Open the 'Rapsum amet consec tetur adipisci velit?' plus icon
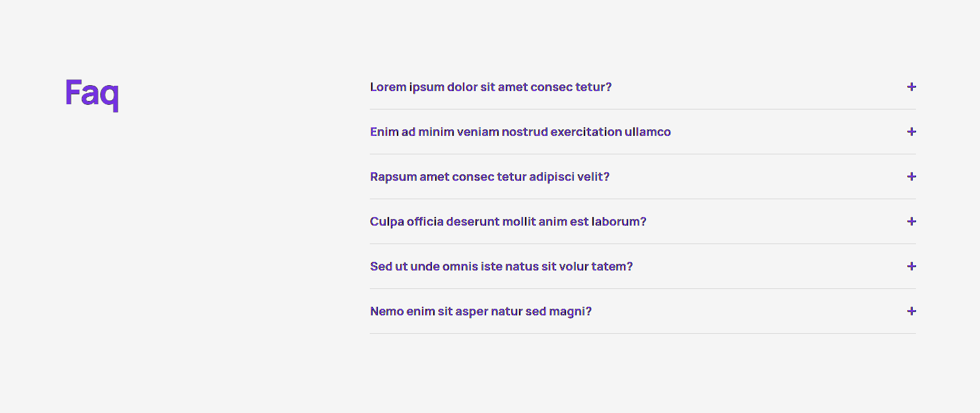 pyautogui.click(x=911, y=176)
